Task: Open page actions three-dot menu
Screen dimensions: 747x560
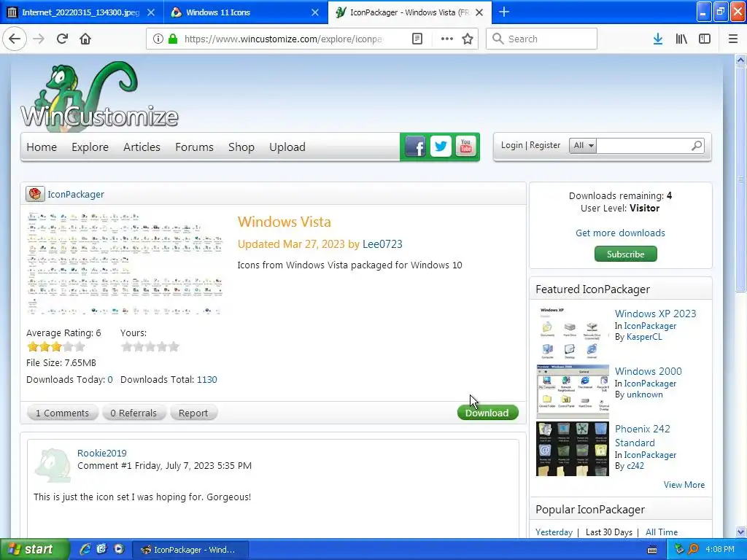Action: [447, 39]
